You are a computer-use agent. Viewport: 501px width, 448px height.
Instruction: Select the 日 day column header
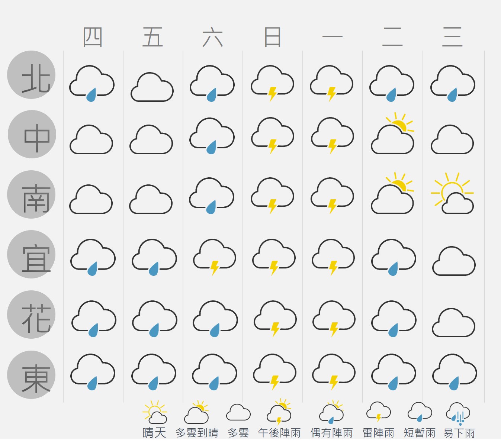click(273, 37)
